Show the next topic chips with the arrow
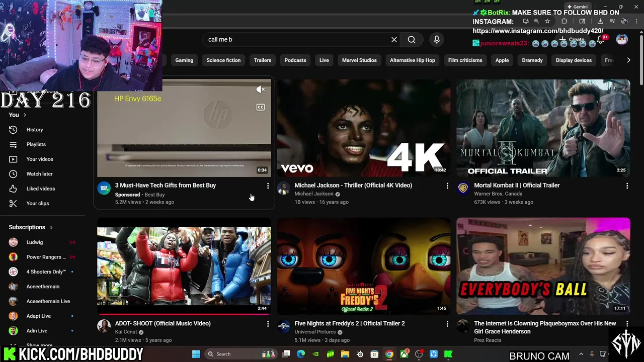The width and height of the screenshot is (644, 362). [x=628, y=60]
